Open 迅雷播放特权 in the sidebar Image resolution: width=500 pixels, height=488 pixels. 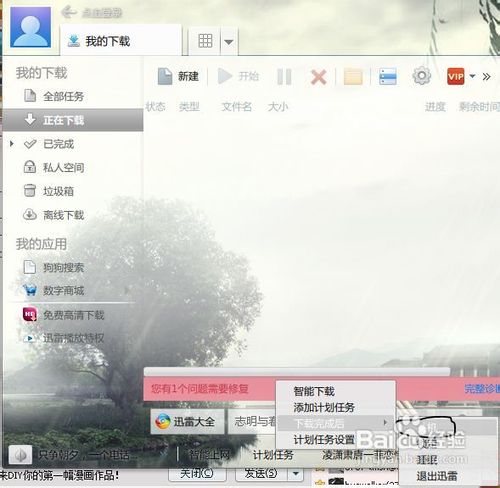[x=73, y=338]
